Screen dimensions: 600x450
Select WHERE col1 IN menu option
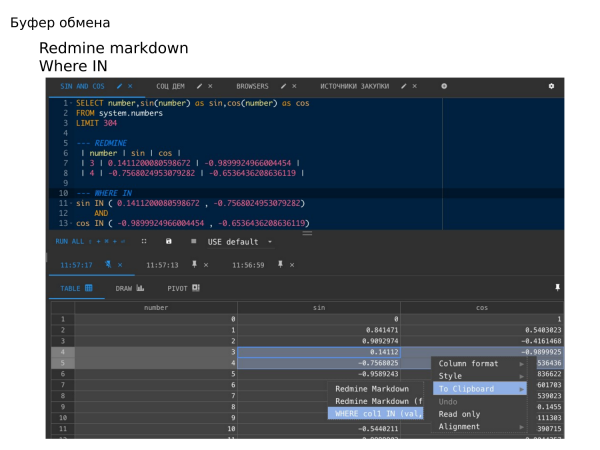point(378,413)
